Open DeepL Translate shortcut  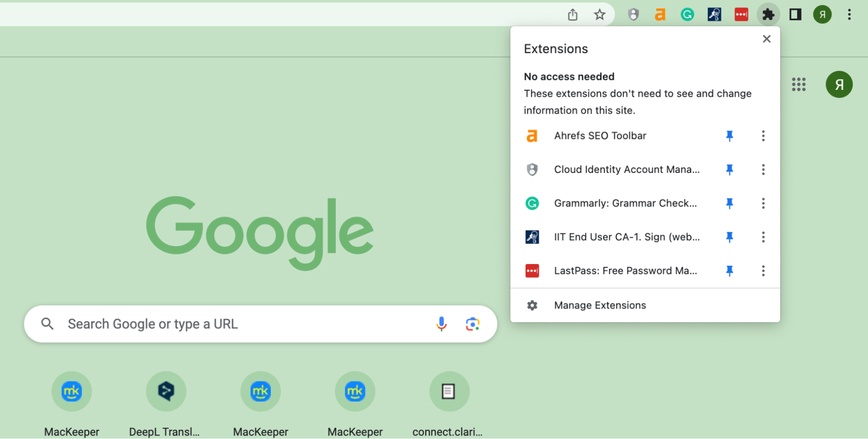pos(166,391)
